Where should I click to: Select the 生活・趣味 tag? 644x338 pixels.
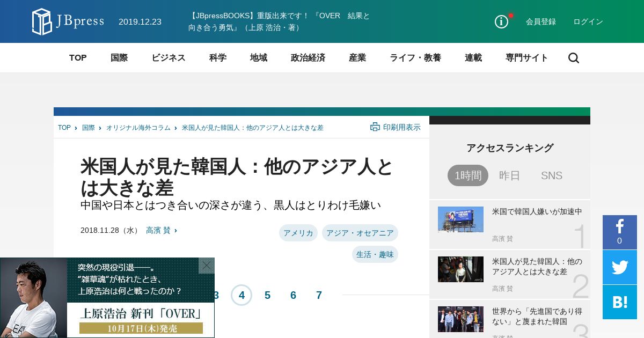pos(375,254)
